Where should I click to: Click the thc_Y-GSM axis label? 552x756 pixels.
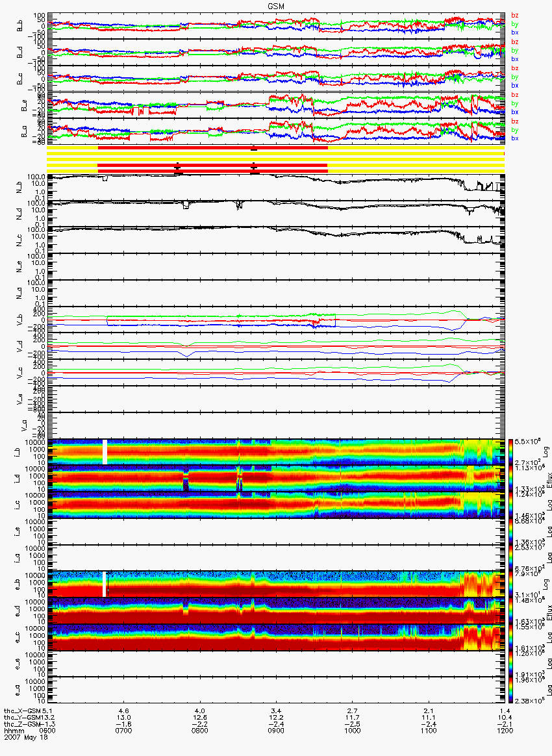click(22, 717)
